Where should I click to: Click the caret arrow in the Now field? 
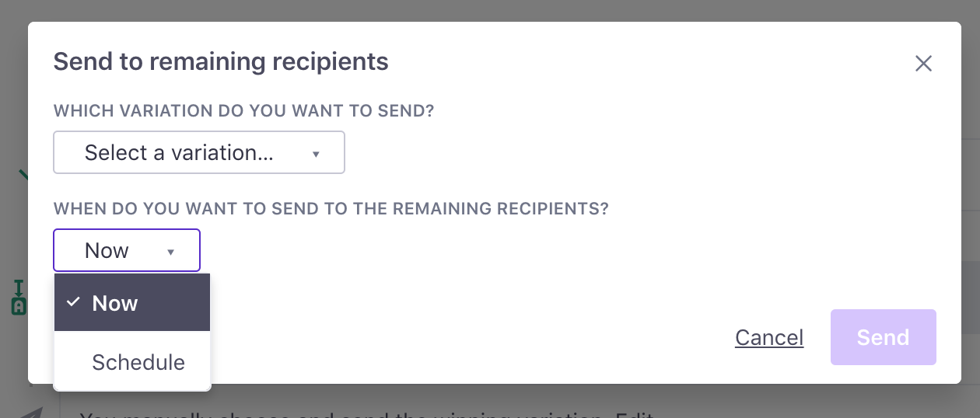click(170, 252)
